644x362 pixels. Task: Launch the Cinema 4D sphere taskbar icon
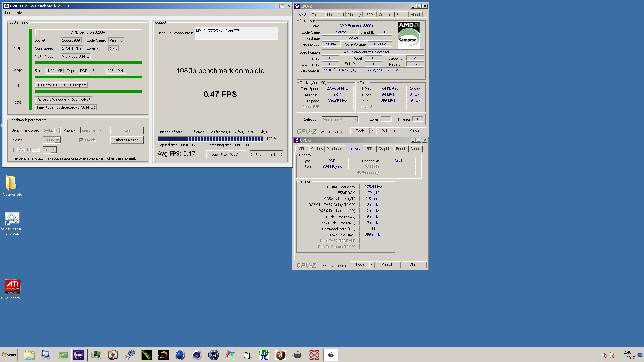pyautogui.click(x=197, y=355)
